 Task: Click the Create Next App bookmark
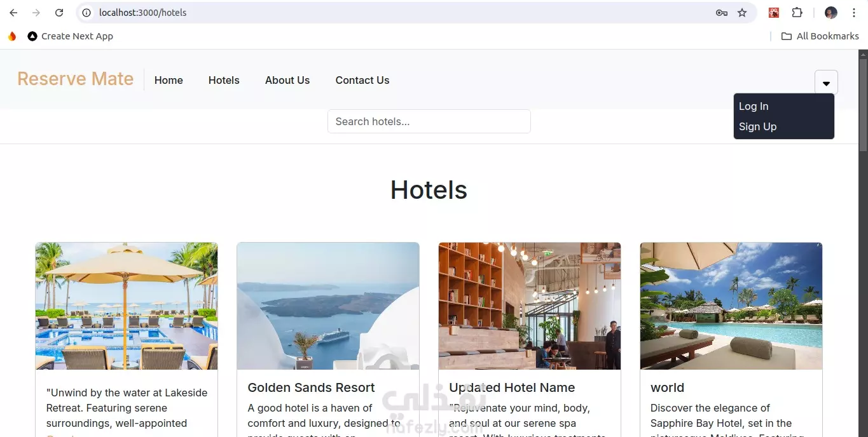click(x=70, y=36)
